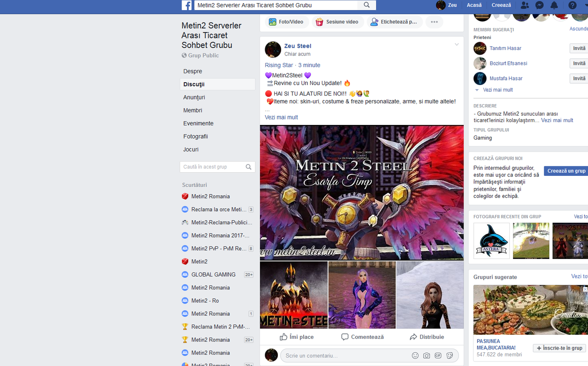Click sticker icon in comment box
Screen dimensions: 588x366
pyautogui.click(x=450, y=355)
